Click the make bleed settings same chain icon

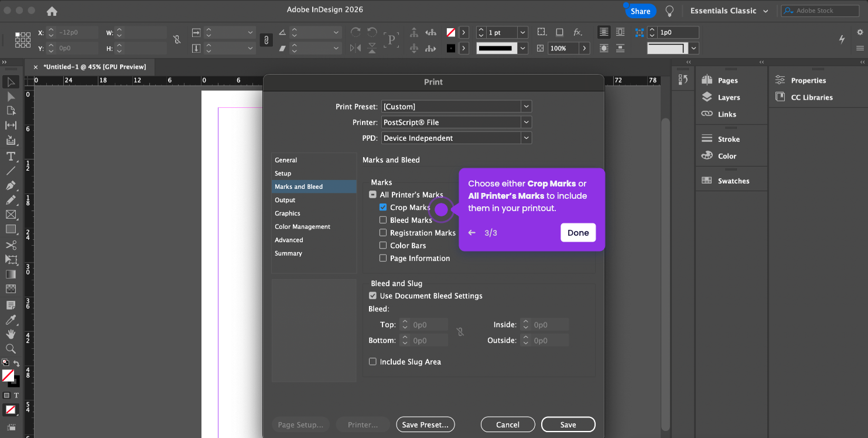(460, 332)
